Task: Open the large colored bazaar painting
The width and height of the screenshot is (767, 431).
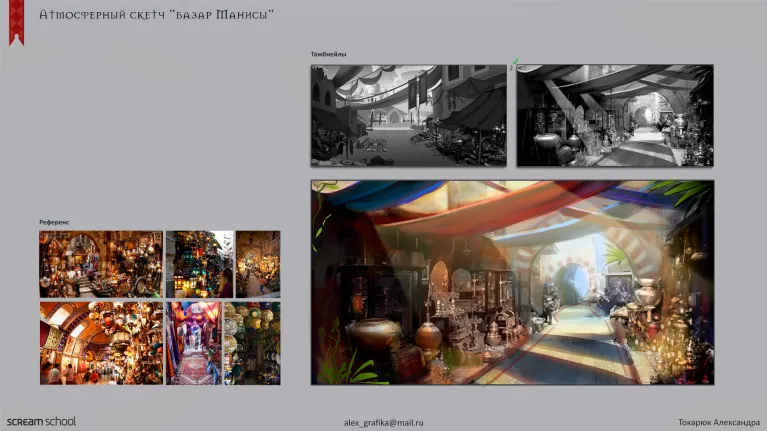Action: point(512,282)
